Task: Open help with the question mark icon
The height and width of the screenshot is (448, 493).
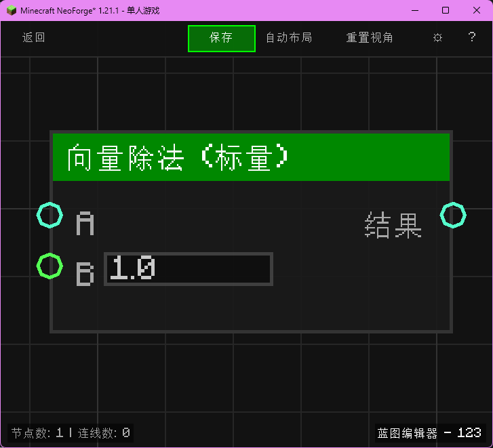Action: point(471,37)
